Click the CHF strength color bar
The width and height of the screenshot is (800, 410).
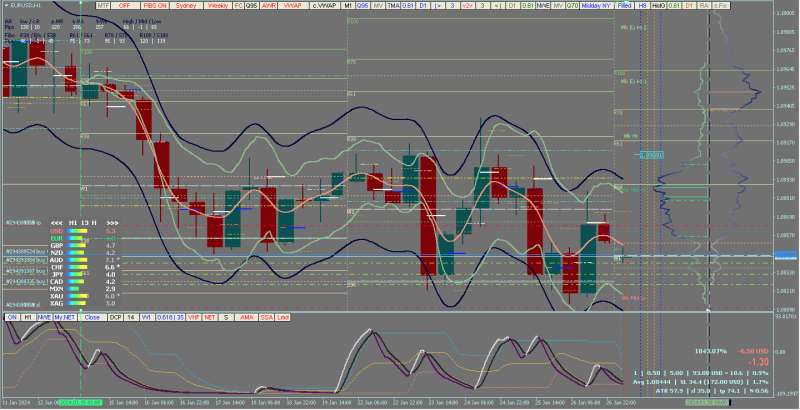[x=77, y=267]
